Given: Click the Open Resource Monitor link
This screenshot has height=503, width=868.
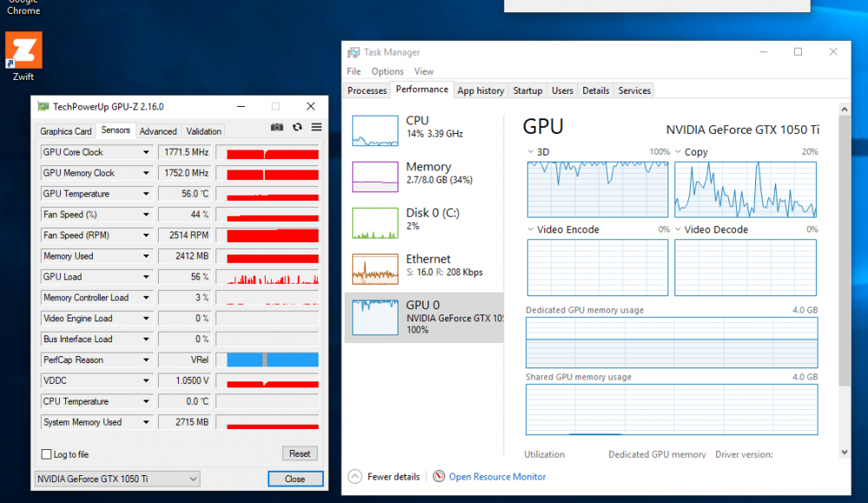Looking at the screenshot, I should (x=497, y=476).
